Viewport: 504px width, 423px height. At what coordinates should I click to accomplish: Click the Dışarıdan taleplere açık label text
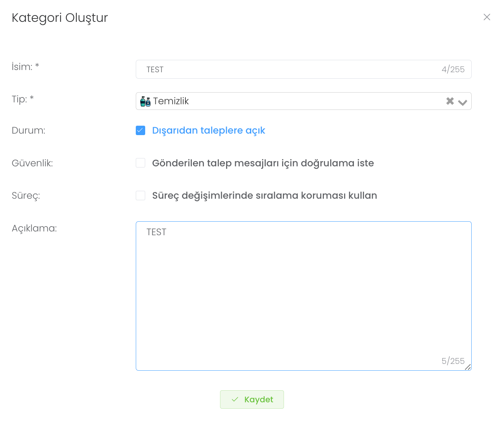208,131
